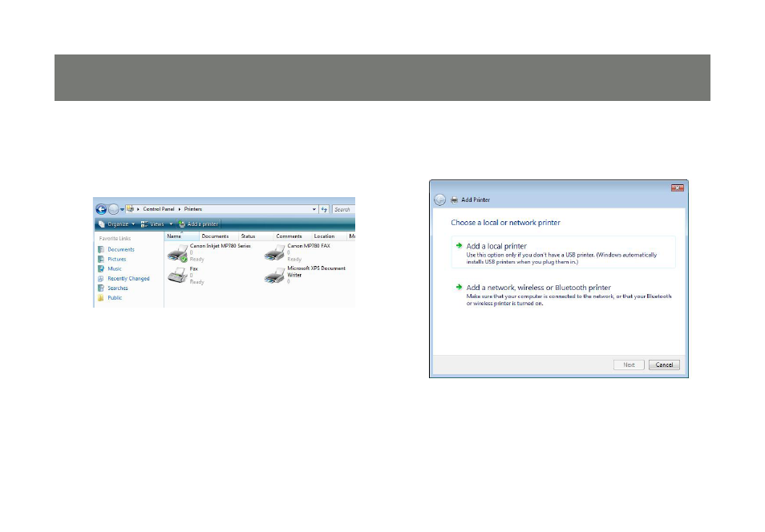Choose Add a local printer option
Image resolution: width=765 pixels, height=532 pixels.
point(564,252)
